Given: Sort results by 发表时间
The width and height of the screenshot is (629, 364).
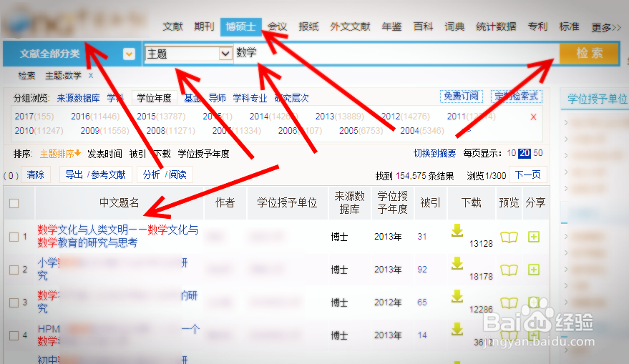Looking at the screenshot, I should (x=104, y=154).
